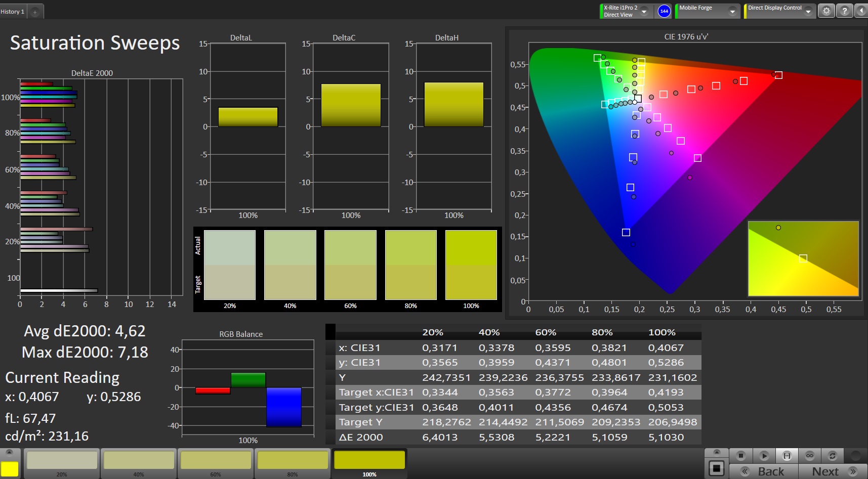Click the 60% Actual/Target comparison swatch
868x479 pixels.
[350, 265]
